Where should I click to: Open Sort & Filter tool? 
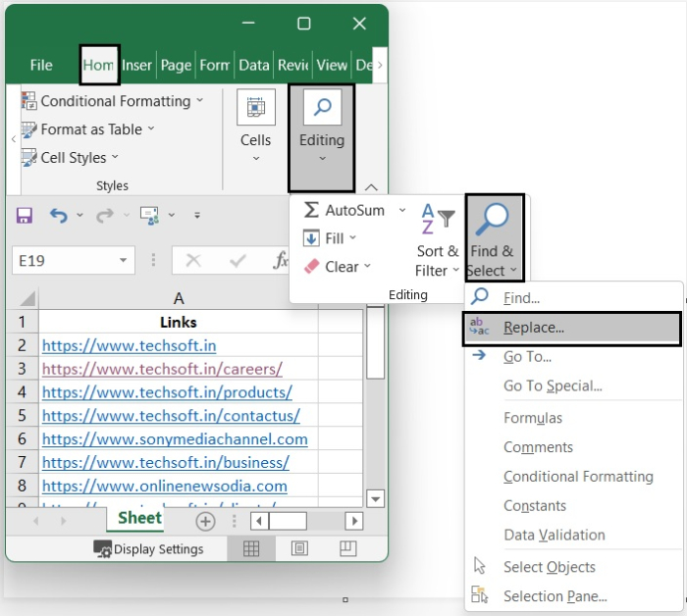(437, 241)
